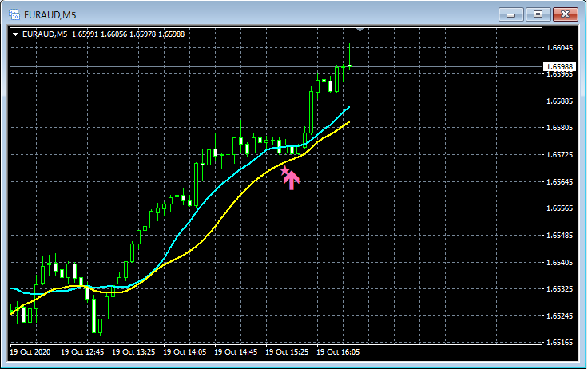Click the 1.65325 price scale label
Screen dimensions: 588x369
(559, 289)
